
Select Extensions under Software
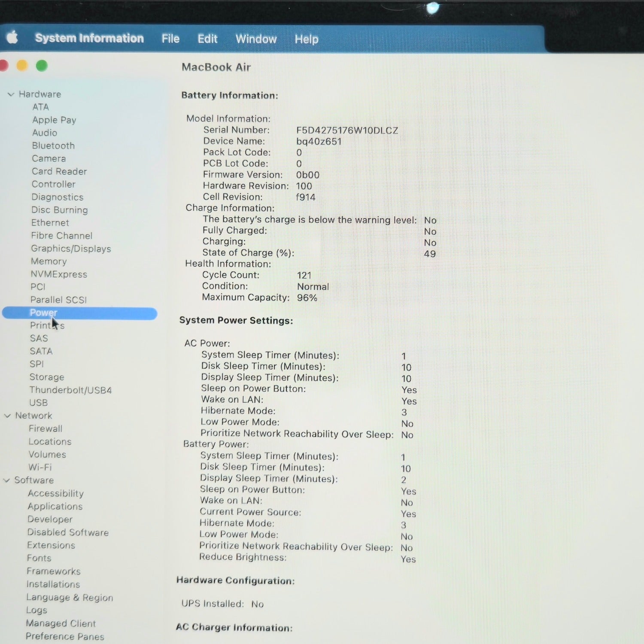(x=51, y=545)
